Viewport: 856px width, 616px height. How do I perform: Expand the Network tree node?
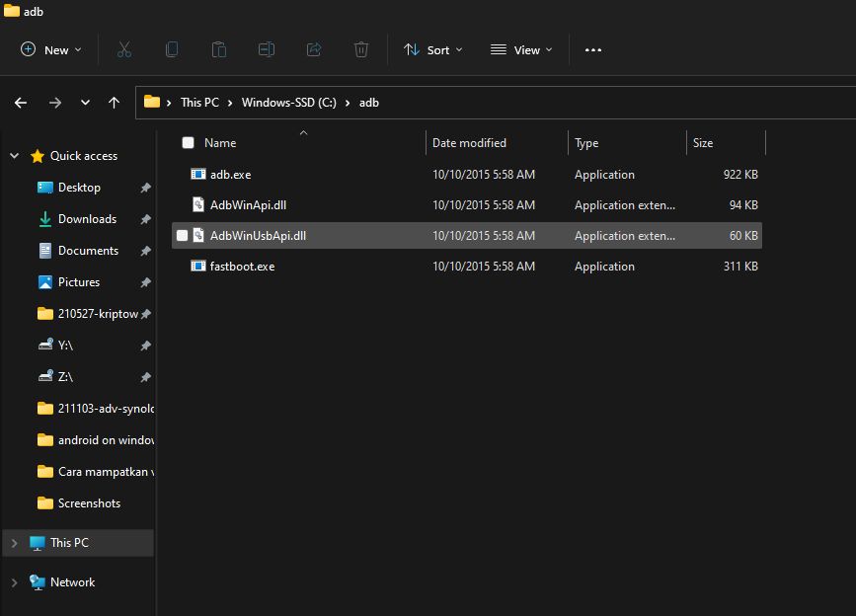tap(15, 582)
